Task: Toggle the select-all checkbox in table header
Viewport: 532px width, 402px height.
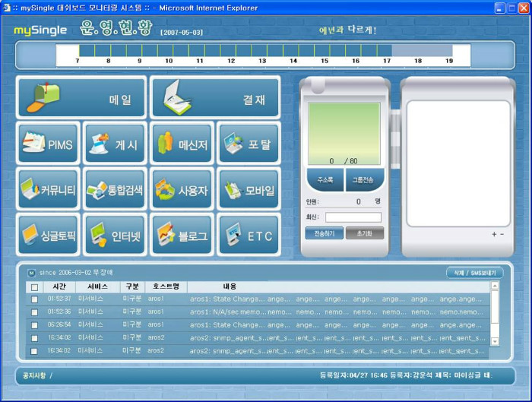Action: coord(35,287)
